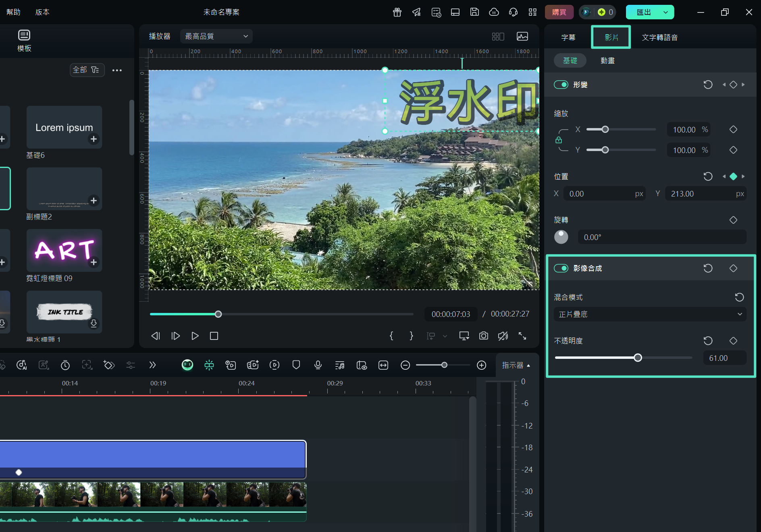Select the voiceover microphone icon in the toolbar
Viewport: 761px width, 532px height.
[318, 365]
